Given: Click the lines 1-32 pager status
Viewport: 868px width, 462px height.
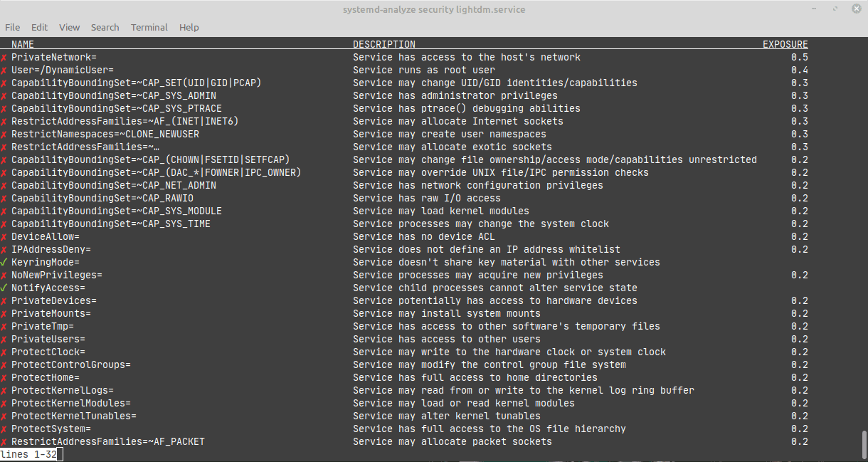Looking at the screenshot, I should click(26, 453).
